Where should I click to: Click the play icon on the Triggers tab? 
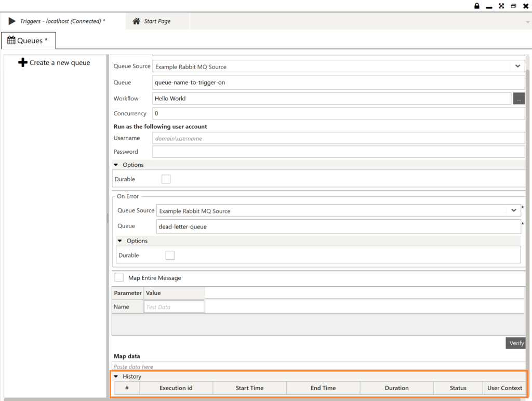(11, 21)
